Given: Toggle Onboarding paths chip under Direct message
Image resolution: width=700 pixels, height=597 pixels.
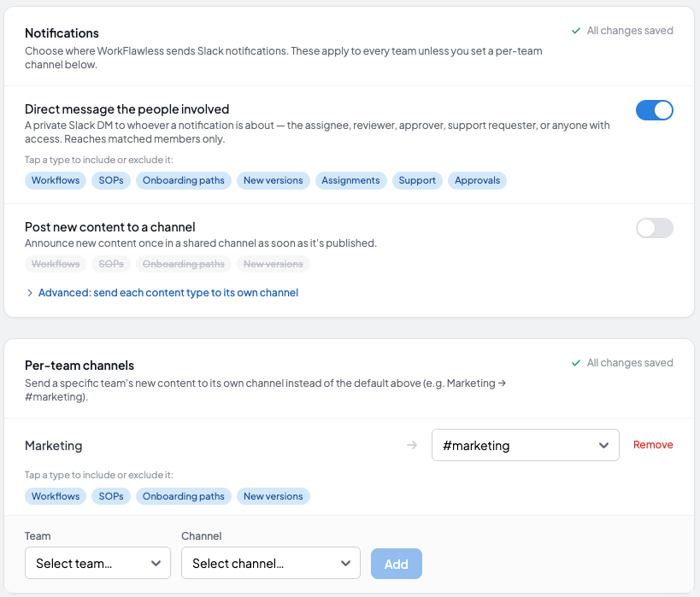Looking at the screenshot, I should 184,180.
